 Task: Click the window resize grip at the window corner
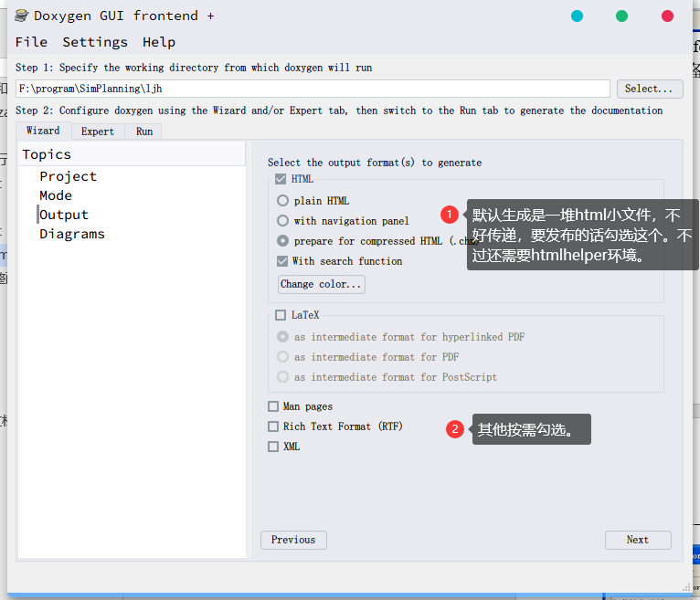686,587
